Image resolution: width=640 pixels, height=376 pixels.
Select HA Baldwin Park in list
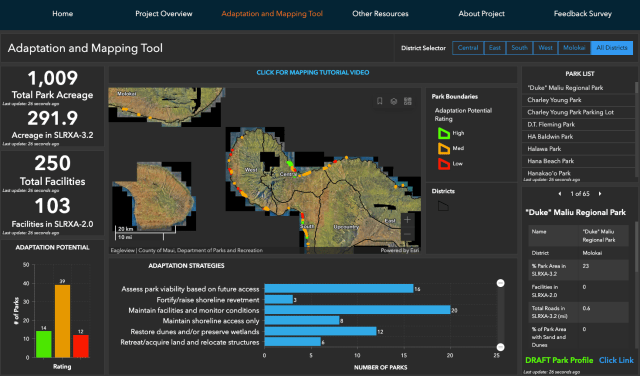tap(578, 137)
